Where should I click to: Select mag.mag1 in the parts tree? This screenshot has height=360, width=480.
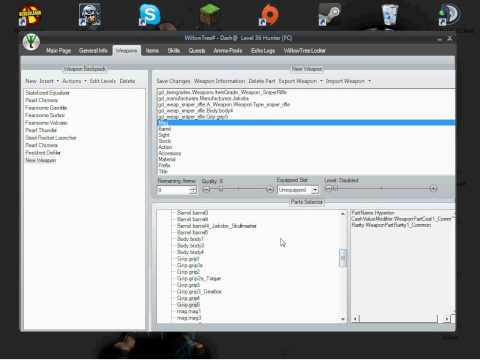tap(188, 311)
